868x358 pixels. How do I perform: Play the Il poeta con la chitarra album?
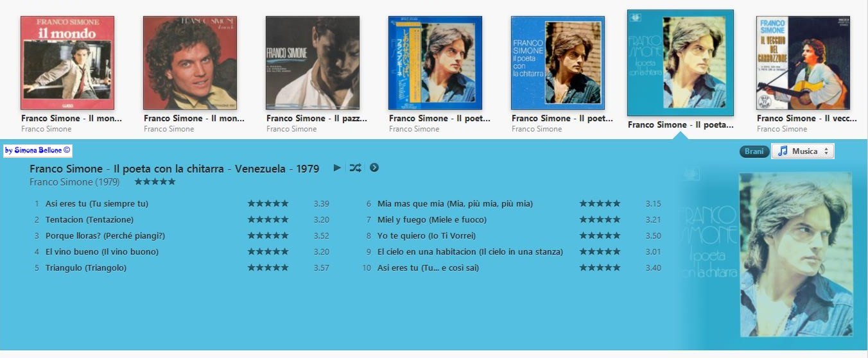pos(337,168)
